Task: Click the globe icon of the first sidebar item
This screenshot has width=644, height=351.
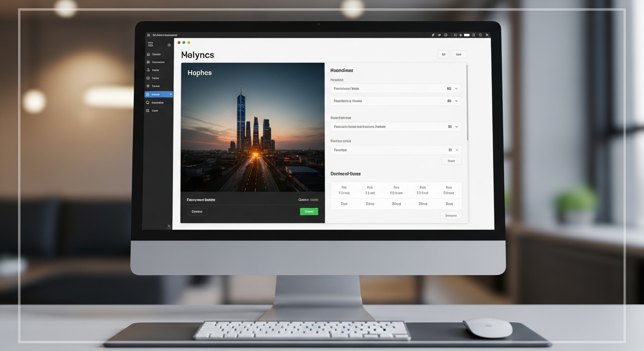Action: pyautogui.click(x=148, y=54)
